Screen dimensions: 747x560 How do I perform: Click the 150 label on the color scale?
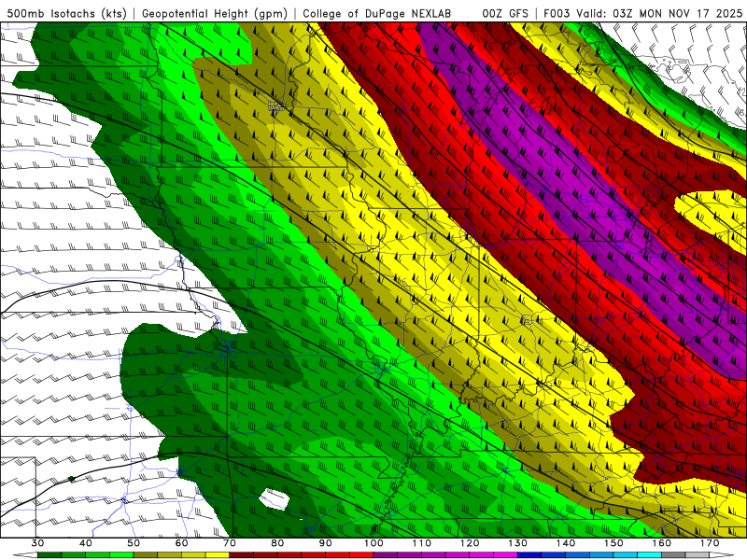(x=613, y=543)
